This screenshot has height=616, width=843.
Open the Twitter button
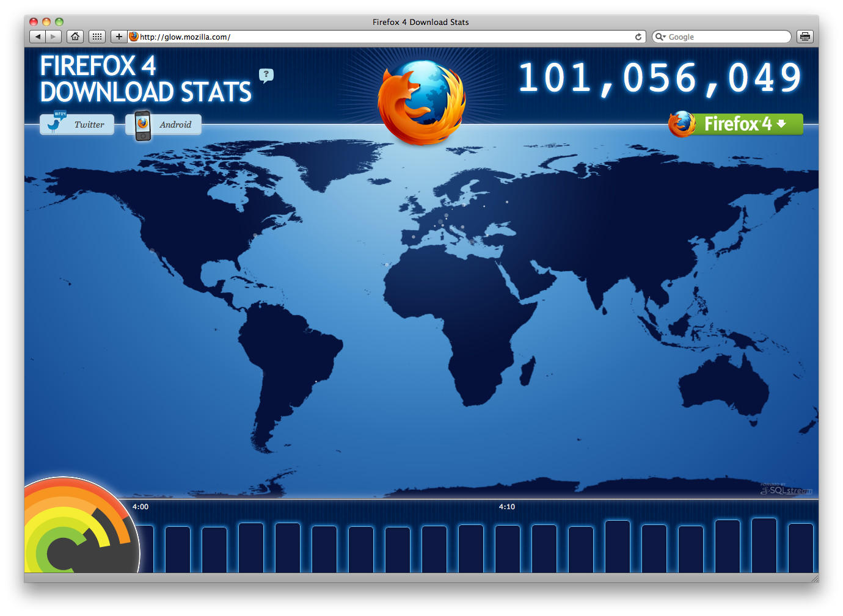pyautogui.click(x=77, y=124)
